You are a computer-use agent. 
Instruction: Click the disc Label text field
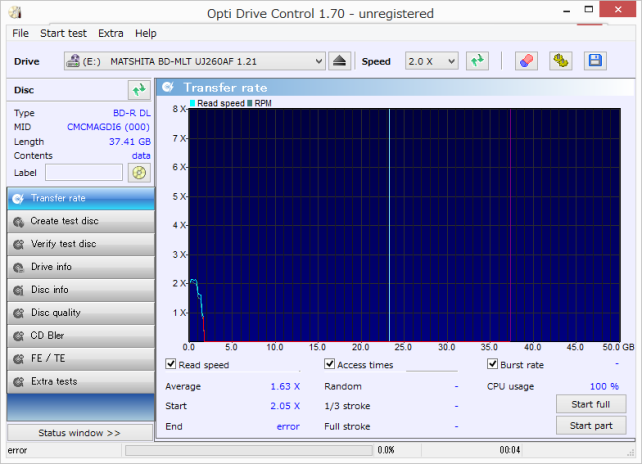pos(84,173)
